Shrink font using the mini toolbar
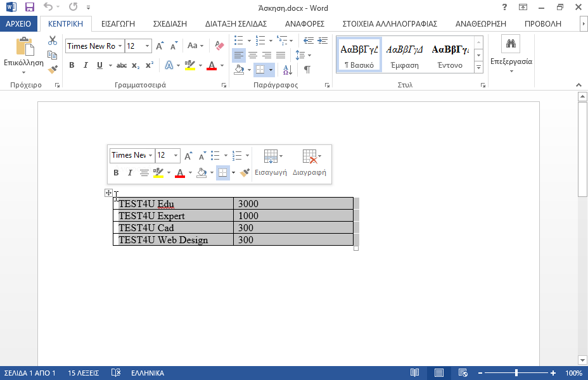Viewport: 588px width, 380px height. [203, 156]
